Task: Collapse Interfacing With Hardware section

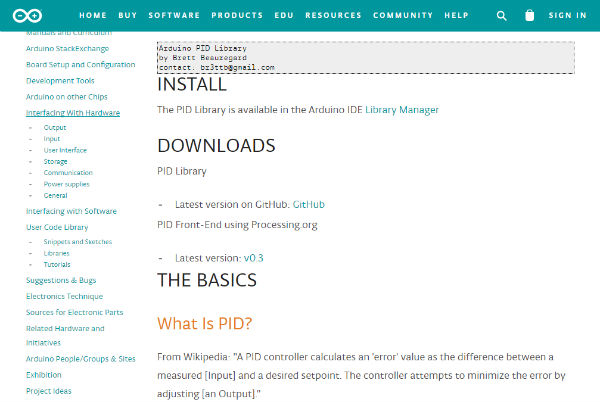Action: tap(73, 113)
